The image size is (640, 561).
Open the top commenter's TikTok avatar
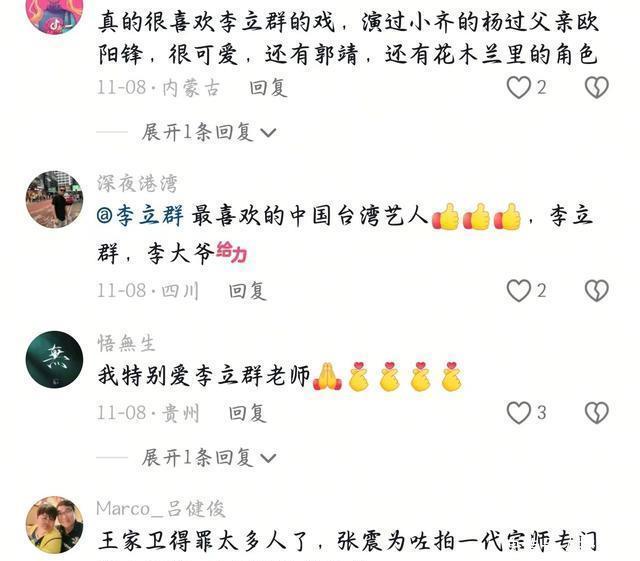pyautogui.click(x=54, y=14)
